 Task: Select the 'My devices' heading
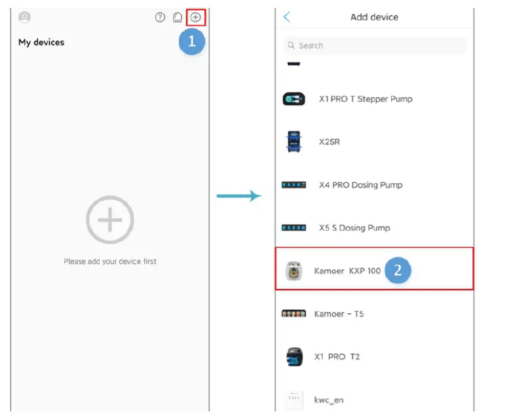coord(41,42)
